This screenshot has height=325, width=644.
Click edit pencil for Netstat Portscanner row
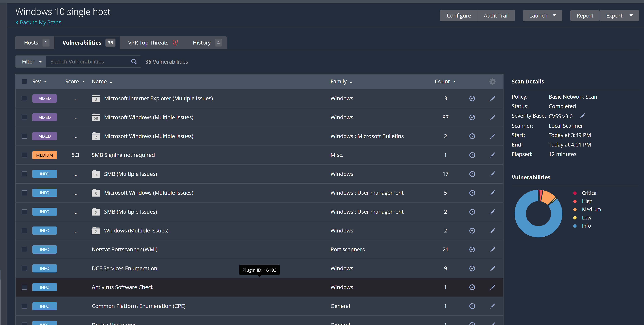[x=493, y=249]
